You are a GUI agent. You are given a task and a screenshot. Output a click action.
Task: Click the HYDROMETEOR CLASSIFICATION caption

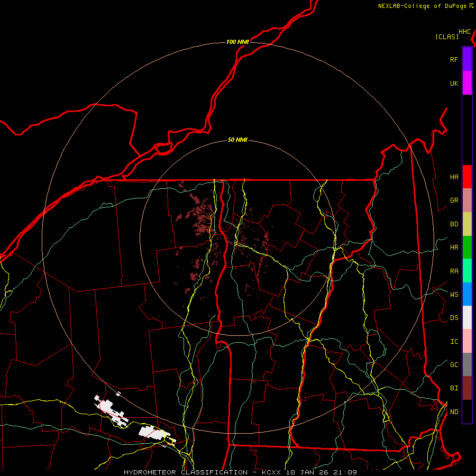[186, 472]
